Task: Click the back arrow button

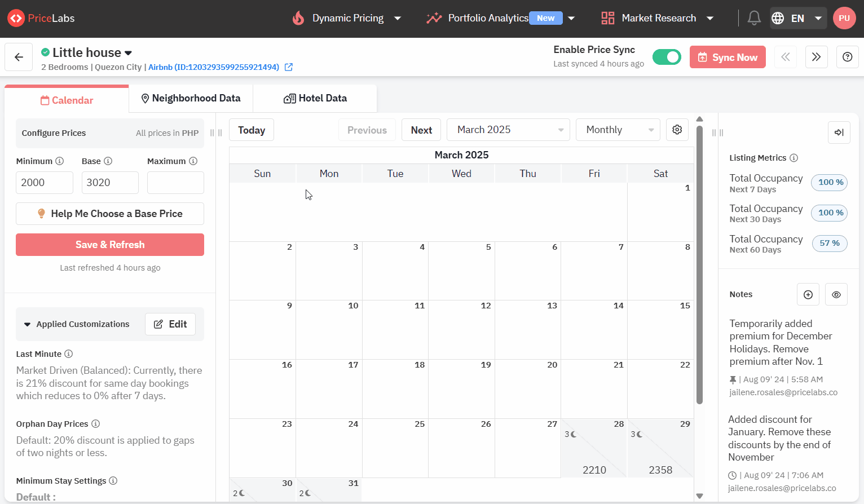Action: (19, 57)
